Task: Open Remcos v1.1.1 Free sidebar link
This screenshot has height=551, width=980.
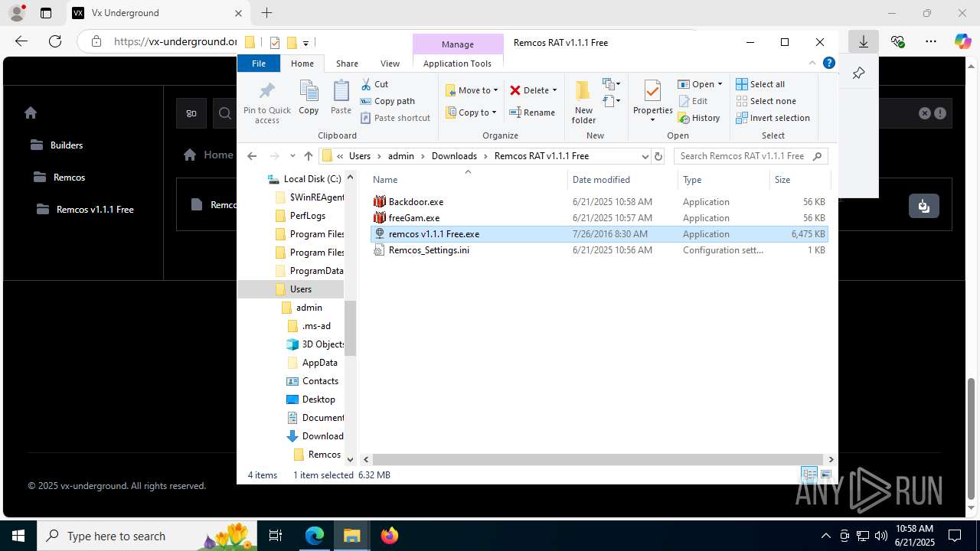Action: point(85,210)
